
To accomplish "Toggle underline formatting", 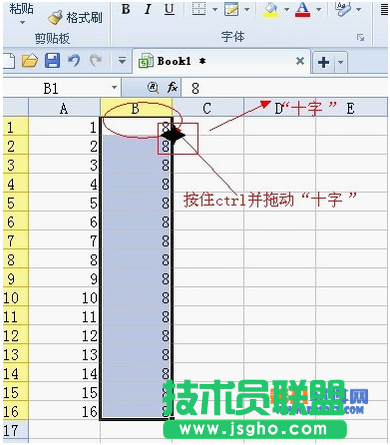I will (169, 10).
